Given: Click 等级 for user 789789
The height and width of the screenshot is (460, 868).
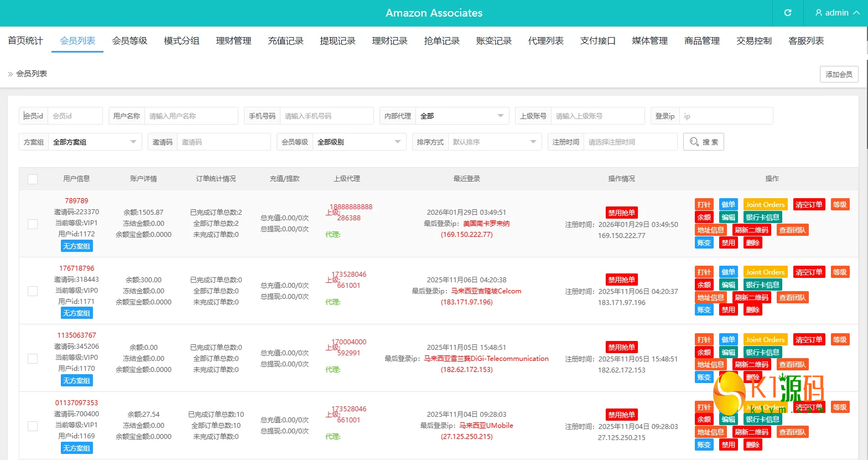Looking at the screenshot, I should tap(840, 204).
